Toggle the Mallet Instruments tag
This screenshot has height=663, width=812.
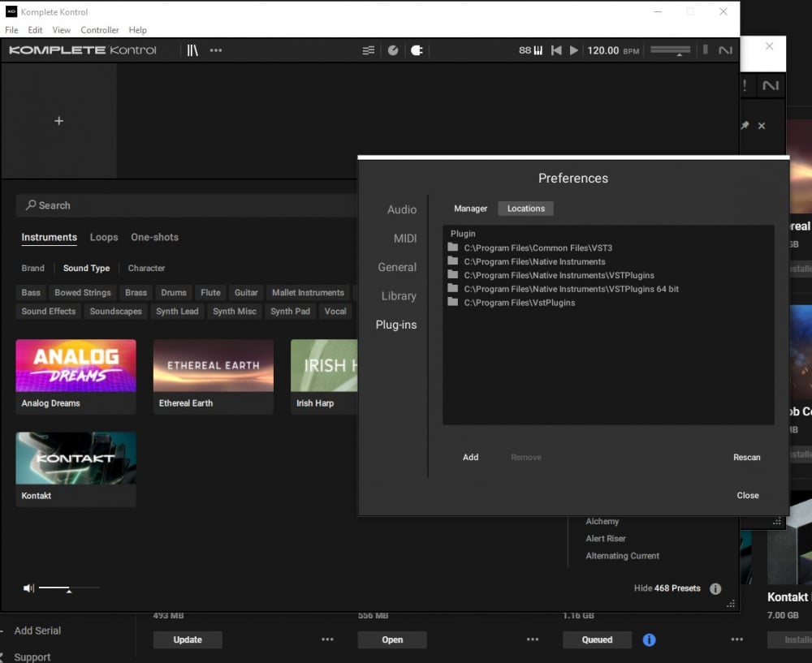tap(308, 292)
